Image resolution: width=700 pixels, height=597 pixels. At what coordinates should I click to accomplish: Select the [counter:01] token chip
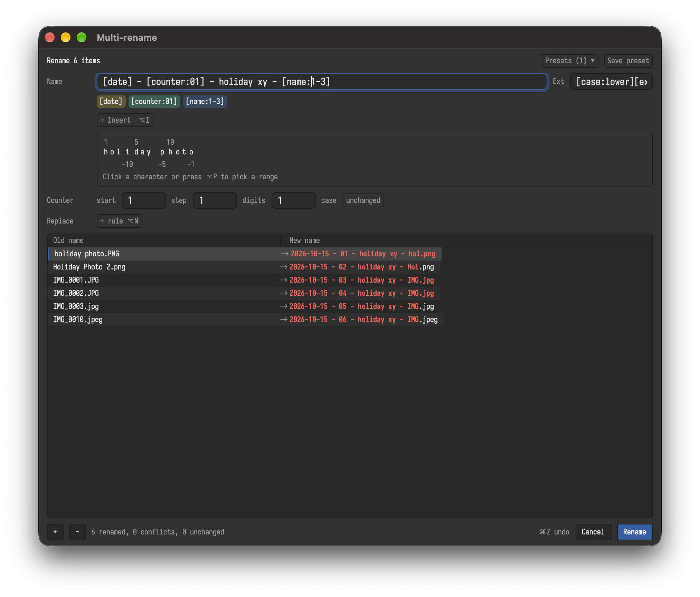[x=154, y=101]
